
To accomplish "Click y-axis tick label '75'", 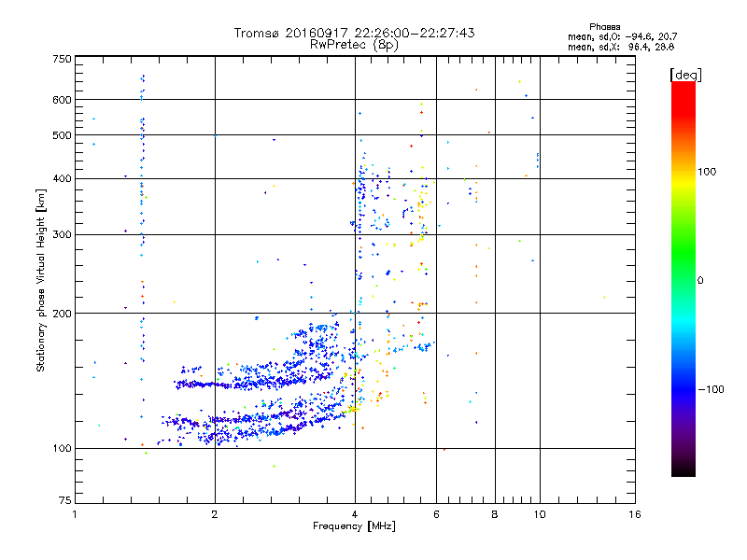I will click(65, 500).
